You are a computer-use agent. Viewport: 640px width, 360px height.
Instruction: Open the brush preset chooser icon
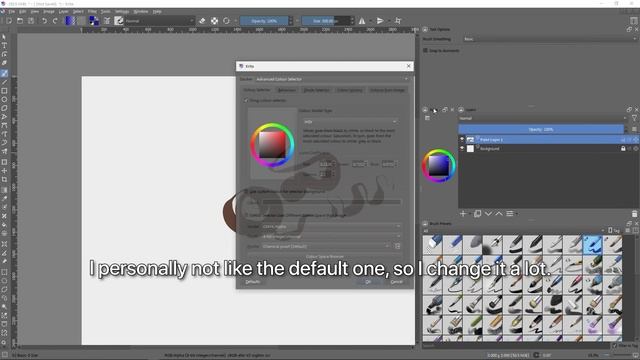click(119, 21)
